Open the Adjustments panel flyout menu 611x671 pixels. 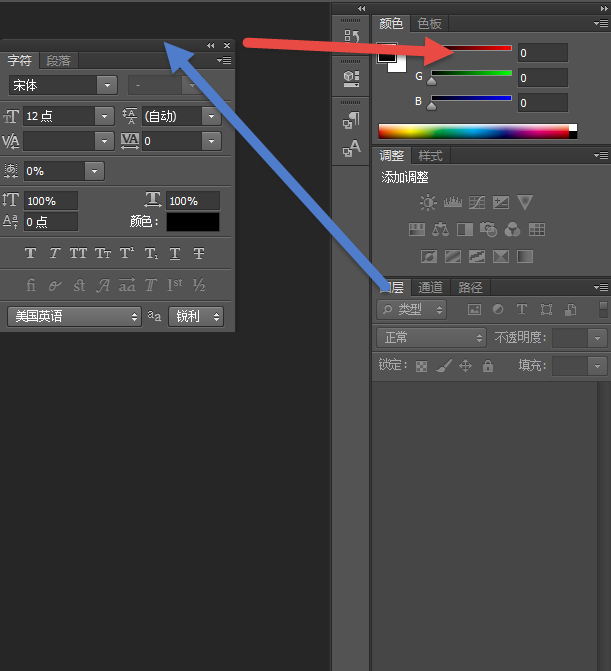tap(602, 155)
